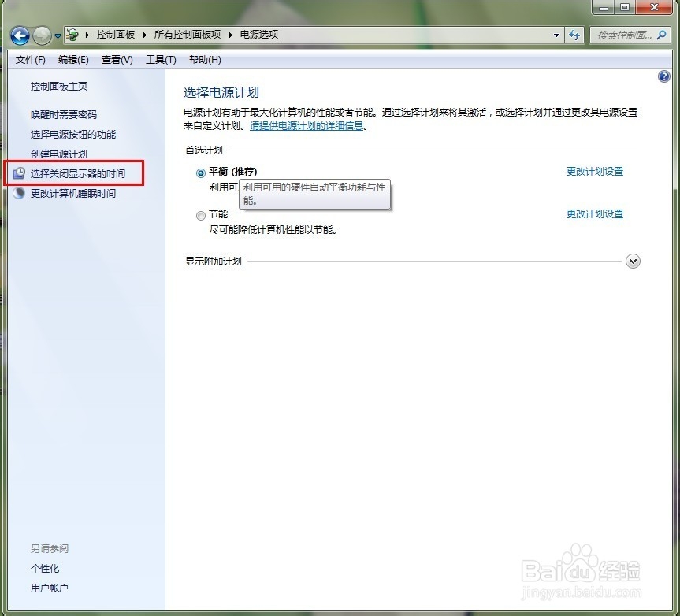Open 请提供电源计划的详细信息 hyperlink
The width and height of the screenshot is (680, 616).
pyautogui.click(x=307, y=126)
